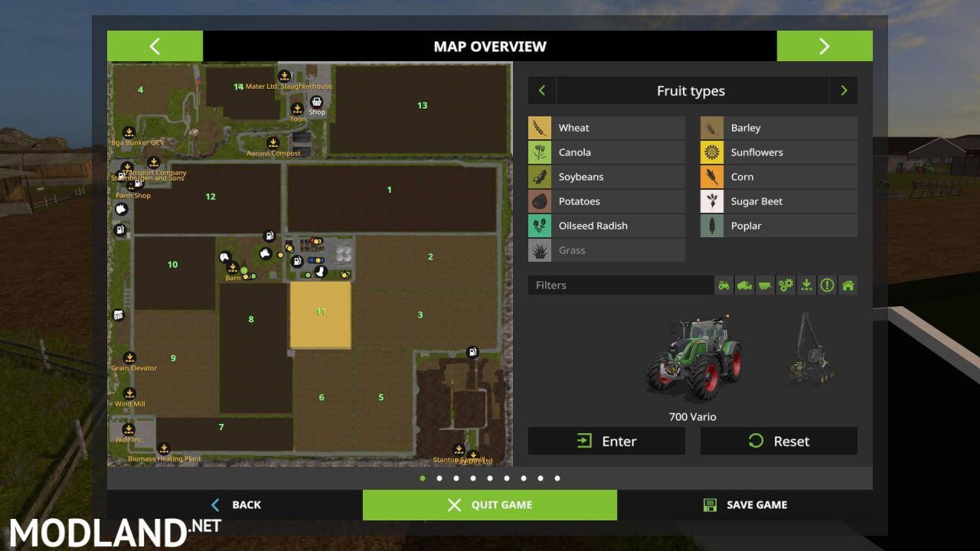Click the pig icon below Farm Shop
The image size is (980, 551).
(x=121, y=209)
